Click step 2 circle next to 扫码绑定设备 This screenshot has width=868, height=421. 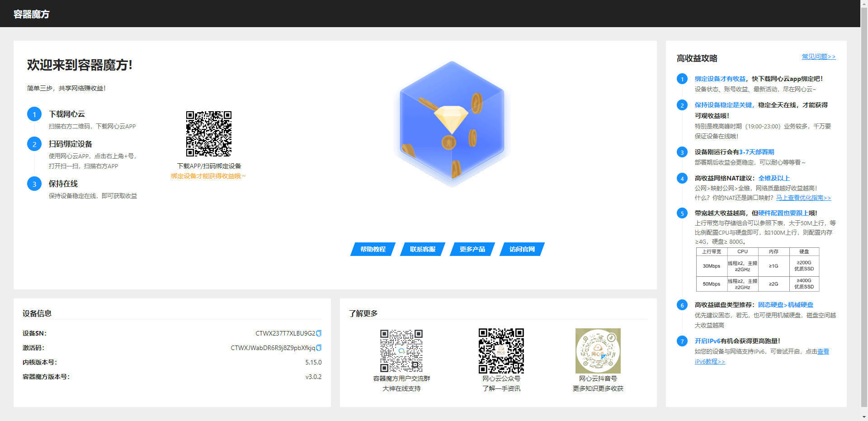[34, 144]
